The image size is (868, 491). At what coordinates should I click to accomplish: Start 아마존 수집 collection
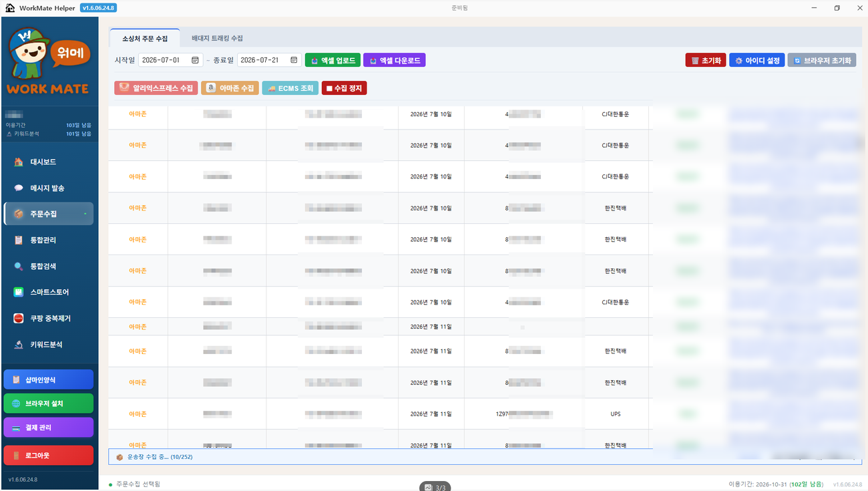click(230, 88)
